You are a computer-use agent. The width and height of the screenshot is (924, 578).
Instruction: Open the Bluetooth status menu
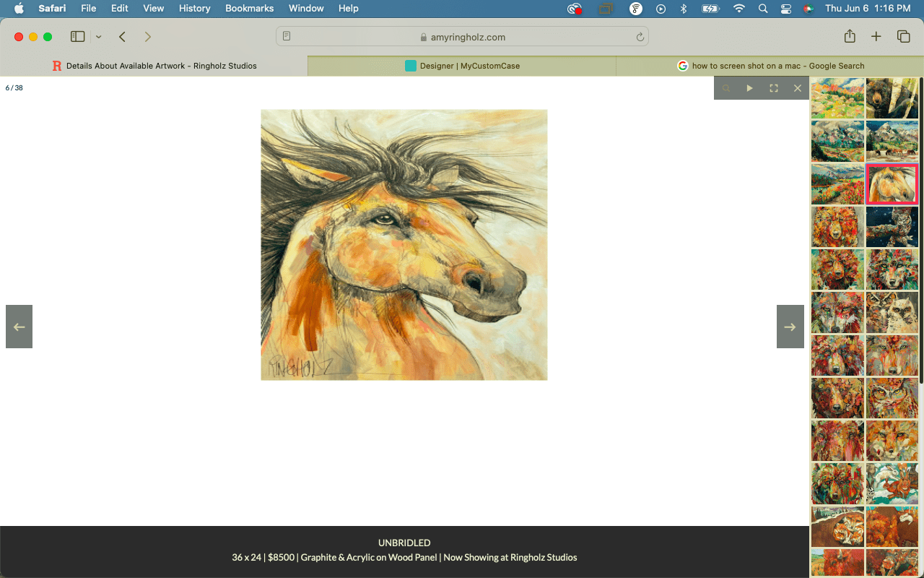[684, 9]
